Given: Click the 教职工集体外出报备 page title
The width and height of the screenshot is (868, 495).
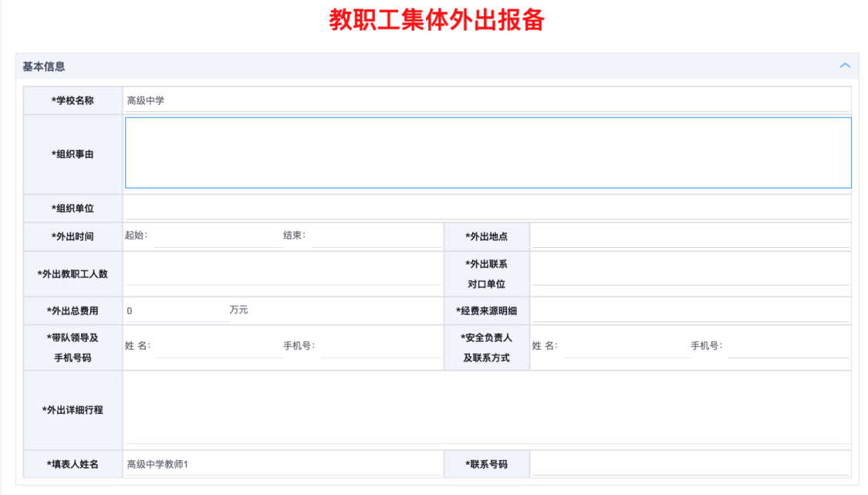Looking at the screenshot, I should pyautogui.click(x=437, y=20).
